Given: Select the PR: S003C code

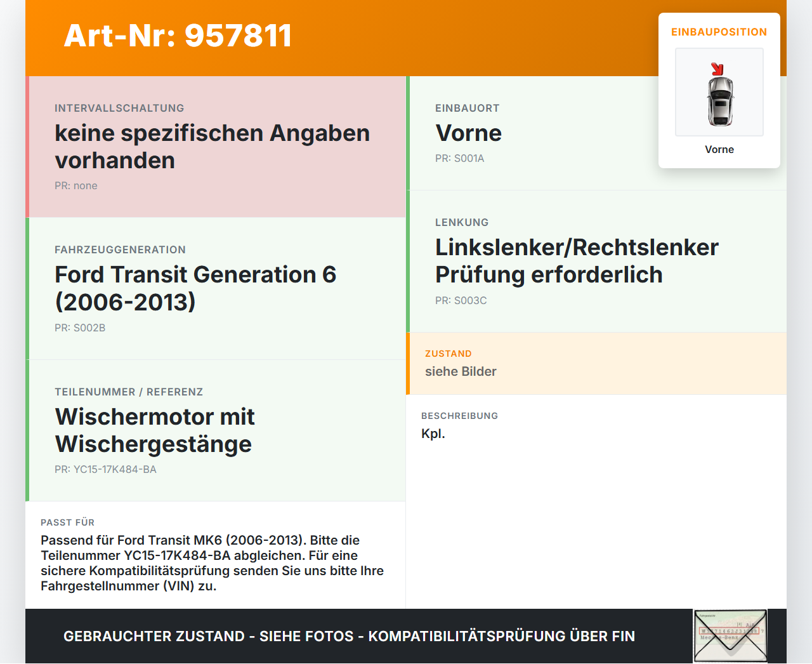Looking at the screenshot, I should pos(461,301).
